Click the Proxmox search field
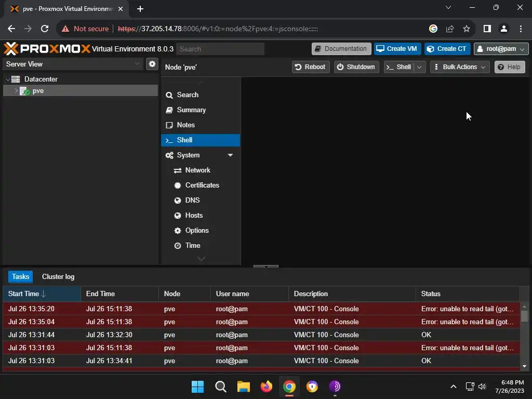The height and width of the screenshot is (399, 532). [x=220, y=49]
